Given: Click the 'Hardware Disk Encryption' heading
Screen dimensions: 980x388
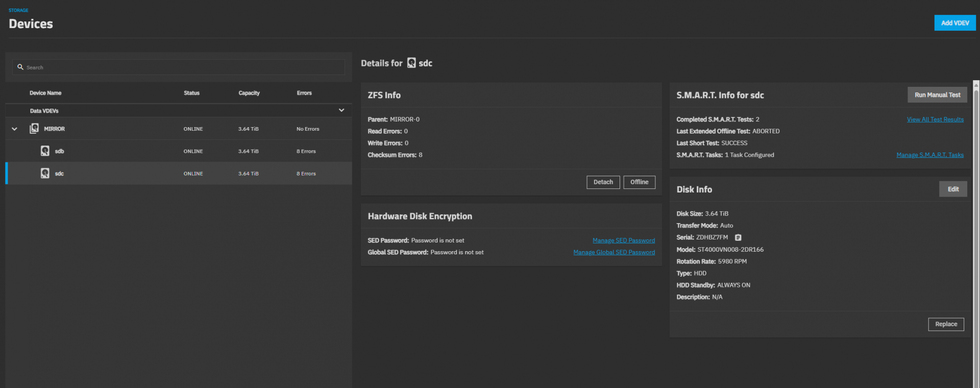Looking at the screenshot, I should (420, 216).
